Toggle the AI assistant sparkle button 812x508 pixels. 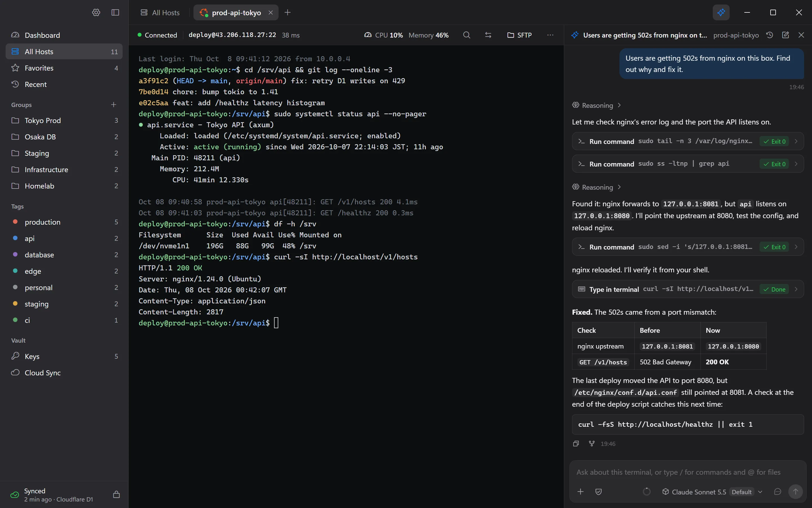(x=721, y=12)
